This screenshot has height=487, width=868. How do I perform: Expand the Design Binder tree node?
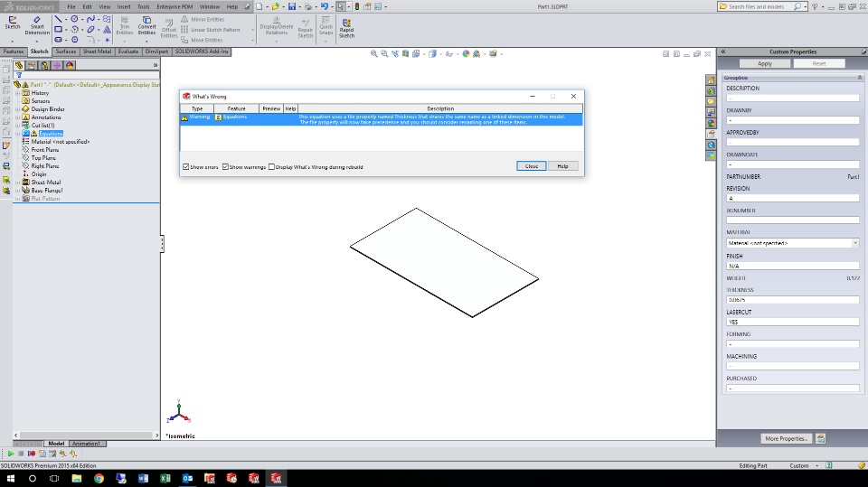pos(18,109)
